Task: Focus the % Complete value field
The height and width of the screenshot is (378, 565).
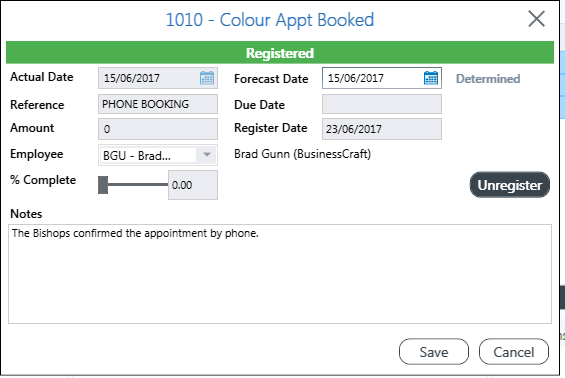Action: [193, 185]
